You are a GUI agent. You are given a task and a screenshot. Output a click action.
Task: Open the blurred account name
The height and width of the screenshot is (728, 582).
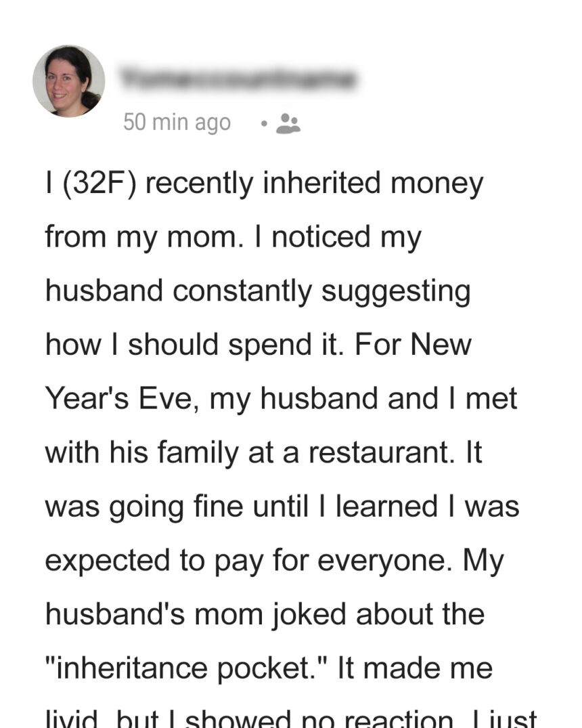click(x=238, y=78)
